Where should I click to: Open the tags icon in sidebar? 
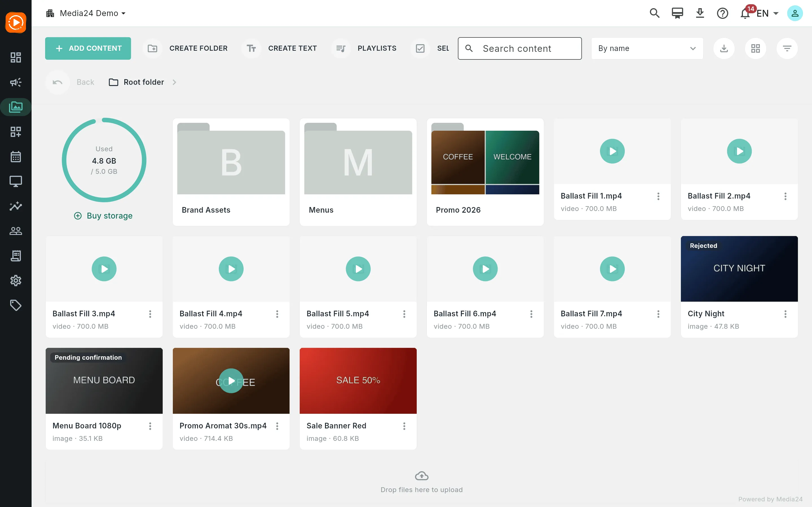tap(16, 305)
